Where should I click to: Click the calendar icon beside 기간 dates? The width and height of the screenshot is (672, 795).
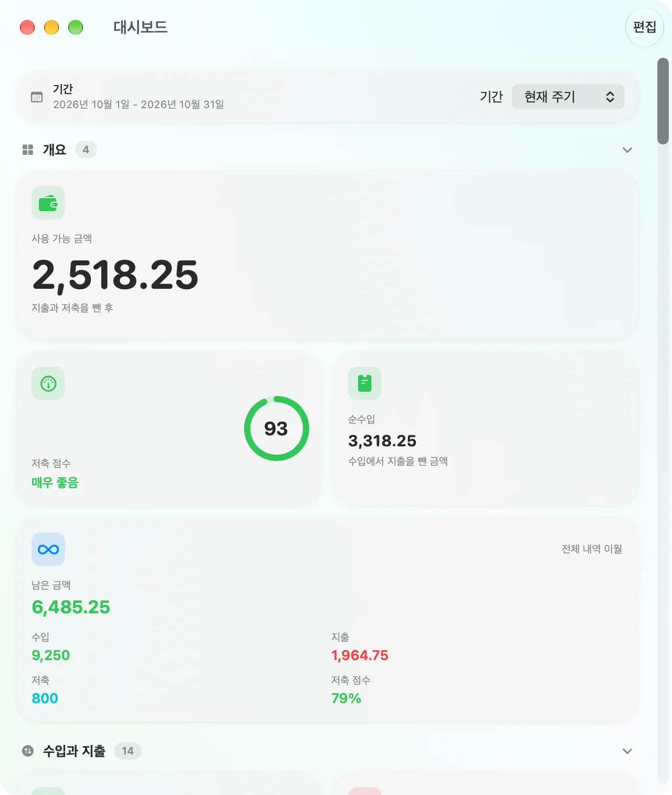tap(37, 97)
